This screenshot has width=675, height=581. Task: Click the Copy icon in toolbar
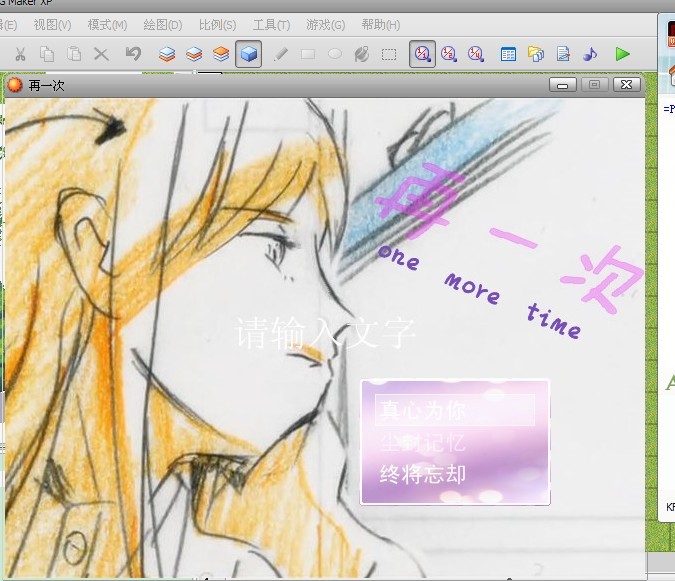pyautogui.click(x=47, y=54)
